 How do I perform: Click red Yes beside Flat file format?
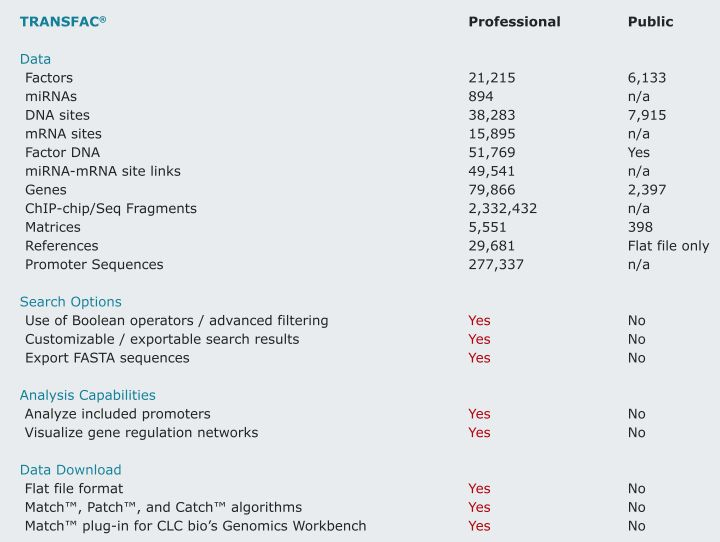tap(479, 489)
